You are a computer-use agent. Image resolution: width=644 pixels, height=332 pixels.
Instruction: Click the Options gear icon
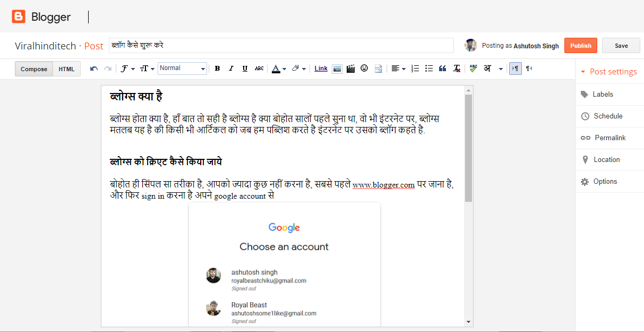pyautogui.click(x=585, y=182)
